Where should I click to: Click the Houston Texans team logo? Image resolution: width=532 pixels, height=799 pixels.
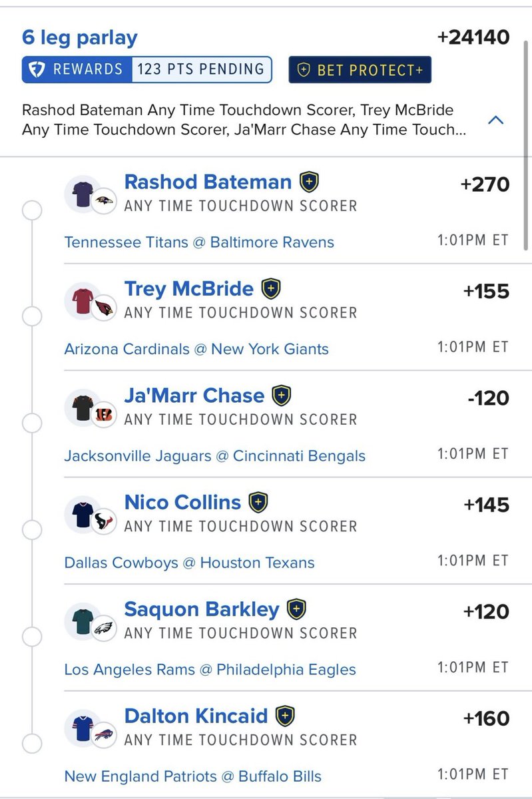pyautogui.click(x=104, y=521)
